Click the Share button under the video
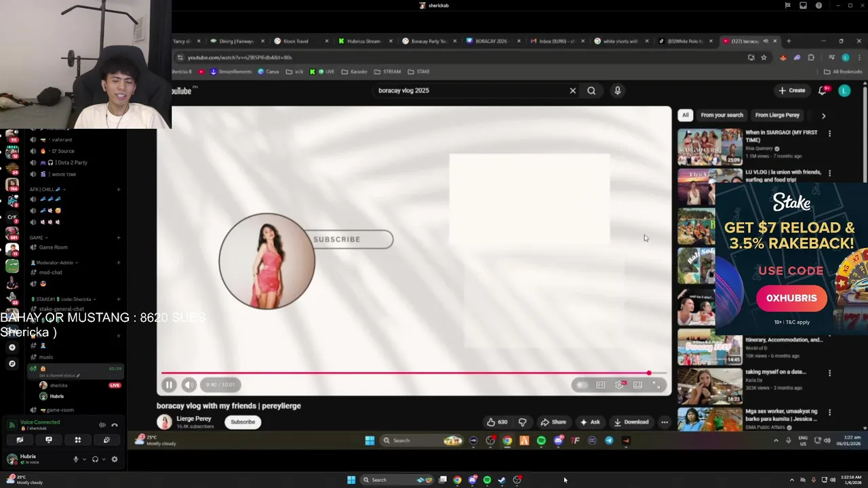The height and width of the screenshot is (488, 868). [553, 422]
